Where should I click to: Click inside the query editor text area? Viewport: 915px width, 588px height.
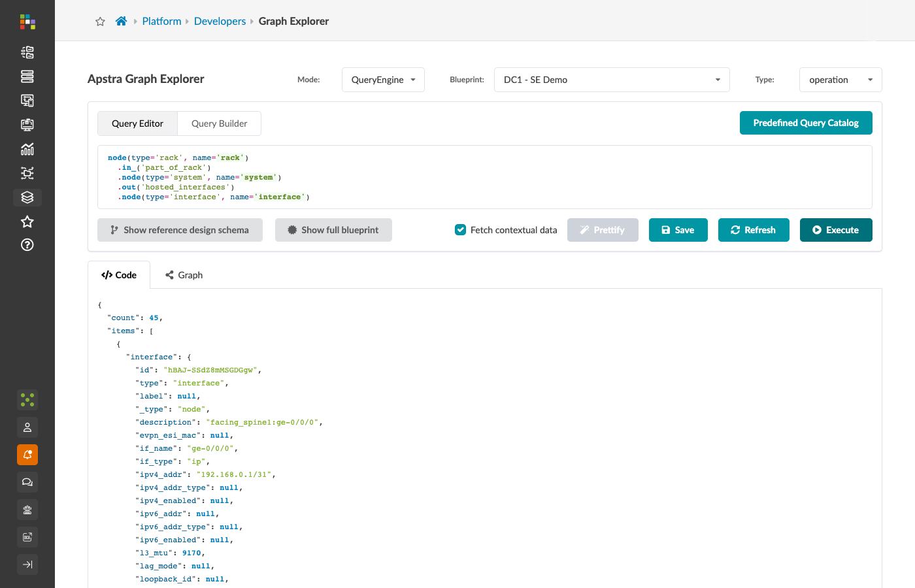click(485, 177)
